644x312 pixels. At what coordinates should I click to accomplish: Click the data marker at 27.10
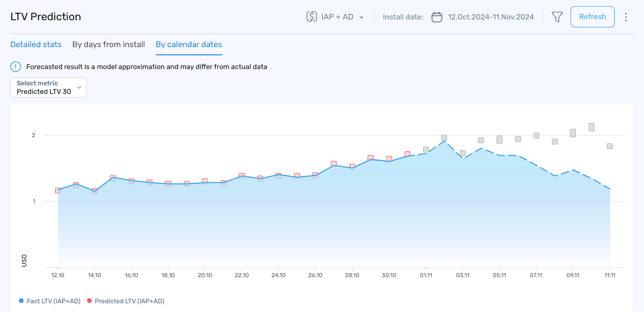pos(334,164)
